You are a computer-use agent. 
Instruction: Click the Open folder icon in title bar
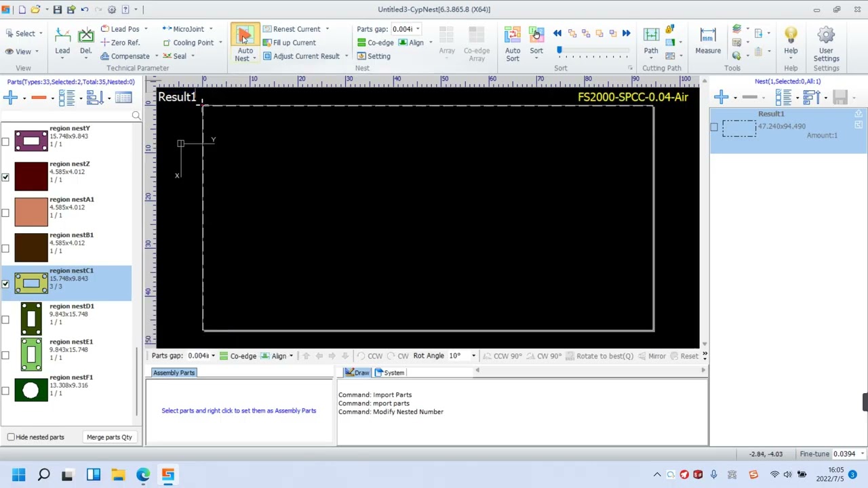click(x=35, y=9)
